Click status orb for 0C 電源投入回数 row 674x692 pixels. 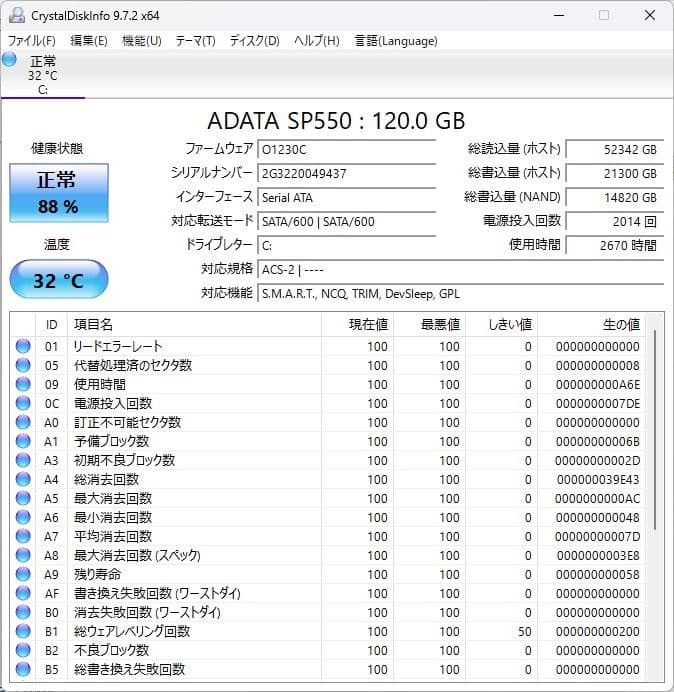23,403
